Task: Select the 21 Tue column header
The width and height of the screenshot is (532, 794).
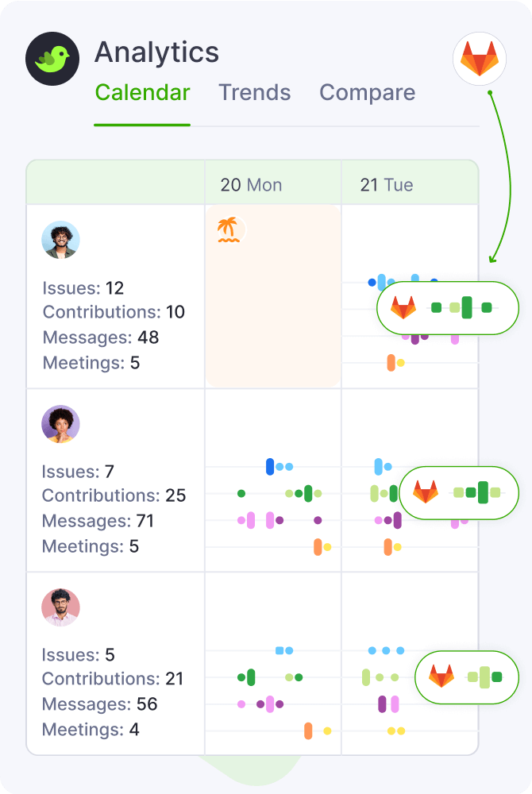Action: coord(387,185)
